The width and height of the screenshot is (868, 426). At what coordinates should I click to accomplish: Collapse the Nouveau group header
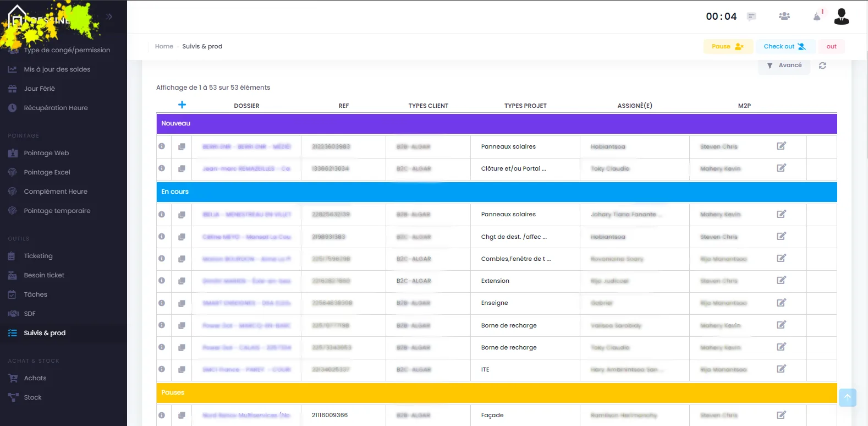tap(497, 124)
